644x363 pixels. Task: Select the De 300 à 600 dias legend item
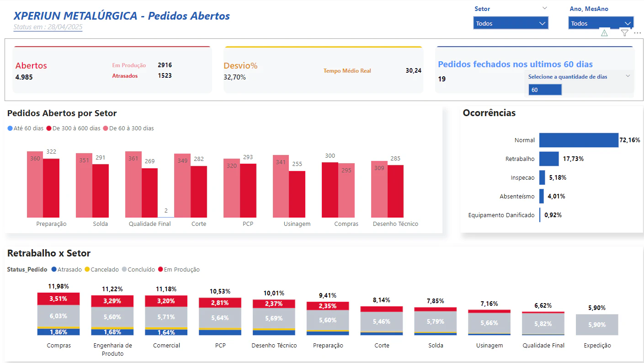(74, 128)
